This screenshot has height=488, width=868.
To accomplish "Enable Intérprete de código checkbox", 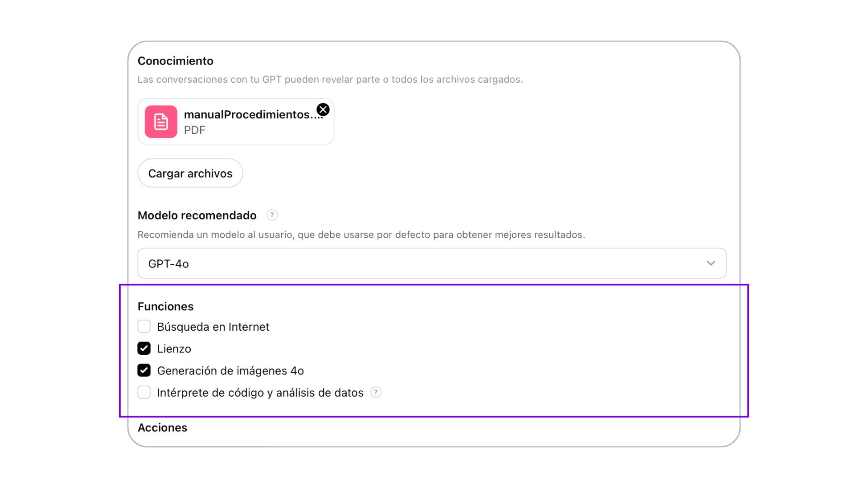I will (144, 392).
